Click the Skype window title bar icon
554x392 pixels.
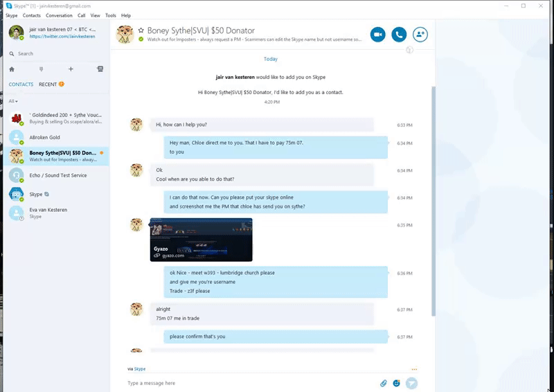tap(9, 6)
